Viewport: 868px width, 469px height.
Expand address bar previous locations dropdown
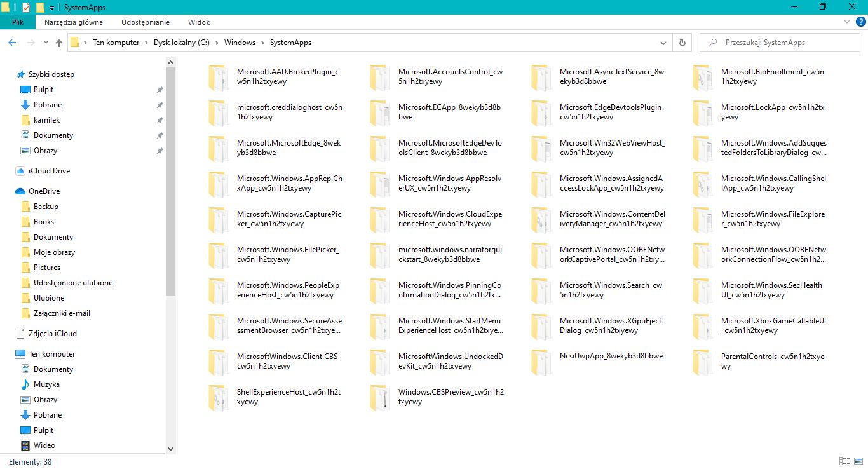(x=664, y=43)
